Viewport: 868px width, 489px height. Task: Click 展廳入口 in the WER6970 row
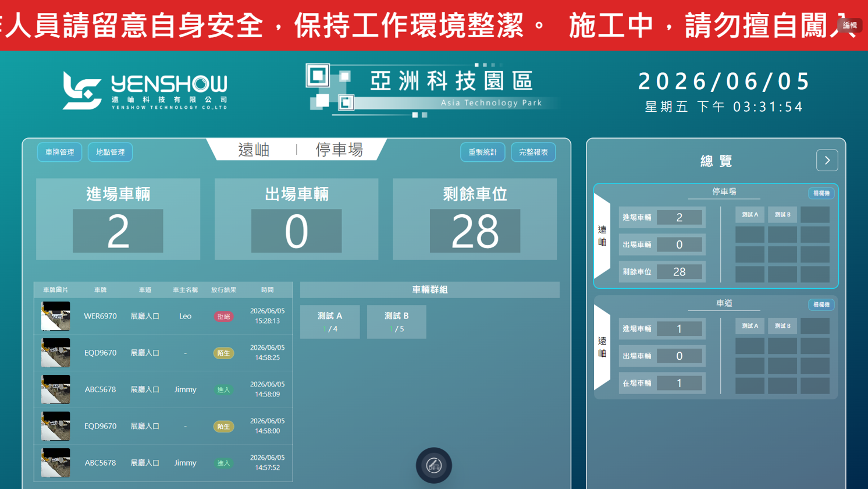point(145,316)
